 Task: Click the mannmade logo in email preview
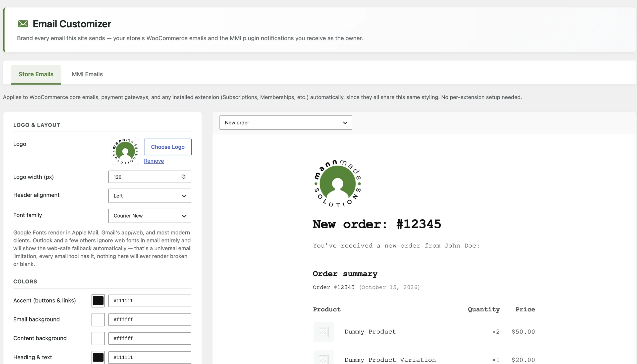pos(337,184)
